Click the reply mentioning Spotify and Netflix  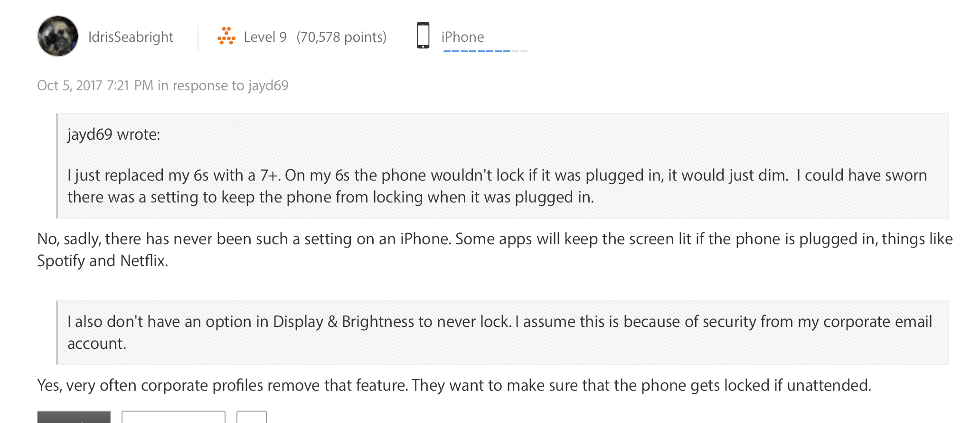495,250
